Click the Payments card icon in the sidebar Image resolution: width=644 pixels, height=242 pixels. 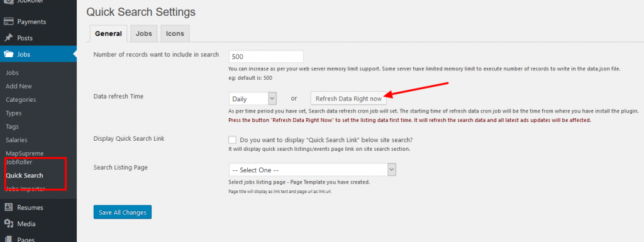tap(9, 22)
